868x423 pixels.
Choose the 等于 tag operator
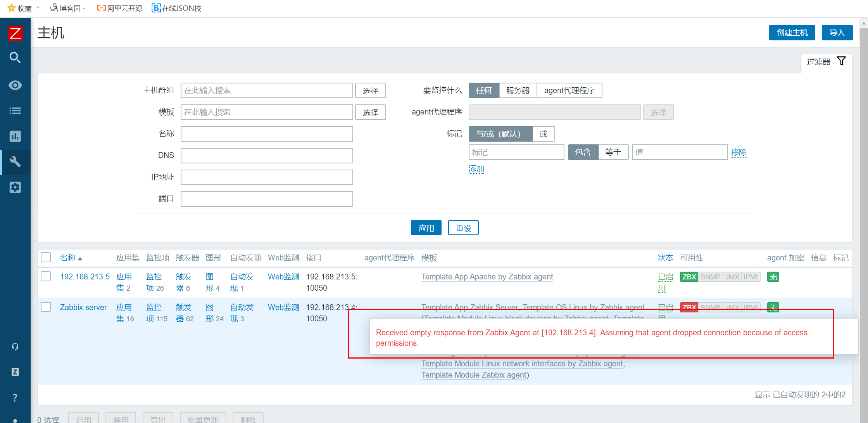(613, 152)
